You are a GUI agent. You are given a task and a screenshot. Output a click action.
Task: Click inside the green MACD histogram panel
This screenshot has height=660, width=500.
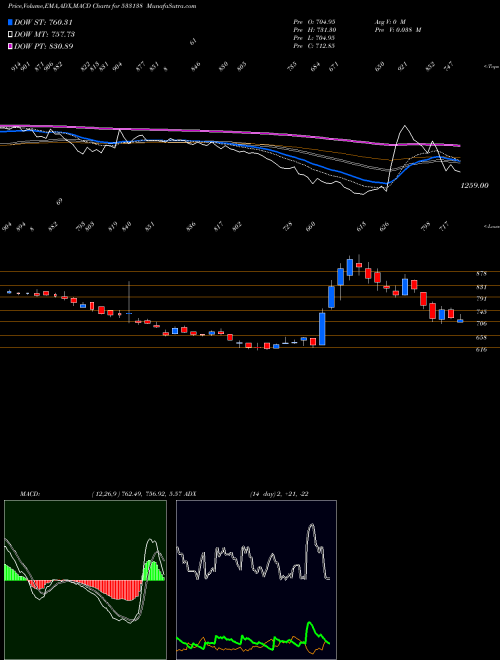tap(85, 580)
